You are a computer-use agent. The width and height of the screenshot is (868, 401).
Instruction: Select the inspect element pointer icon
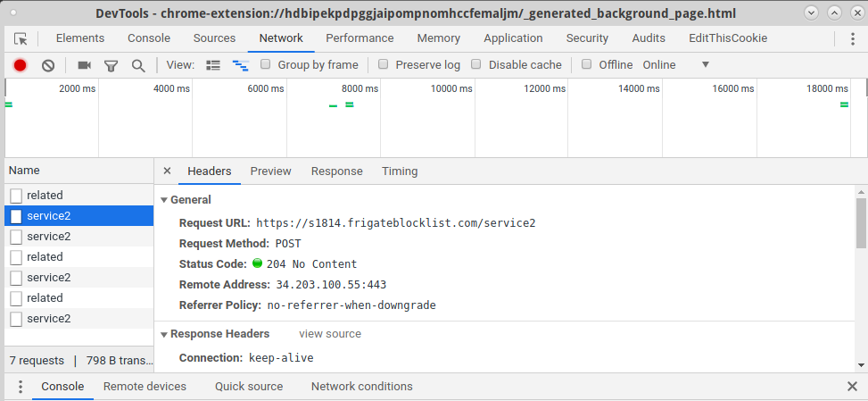click(21, 38)
